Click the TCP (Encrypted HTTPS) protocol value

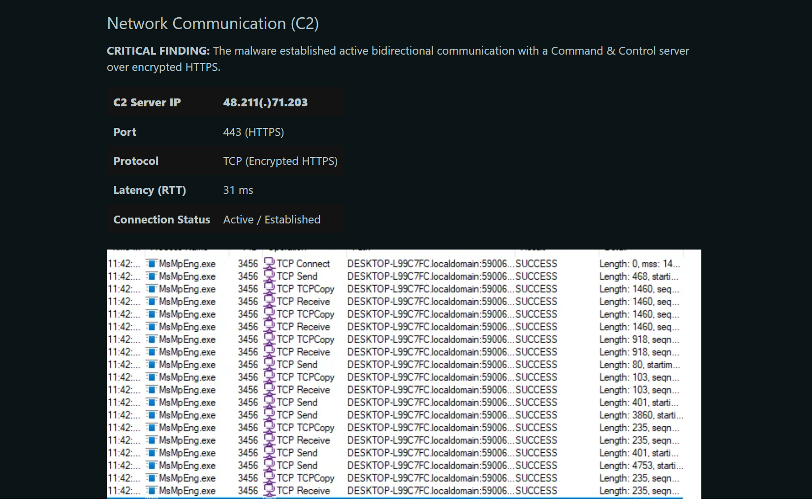click(280, 161)
